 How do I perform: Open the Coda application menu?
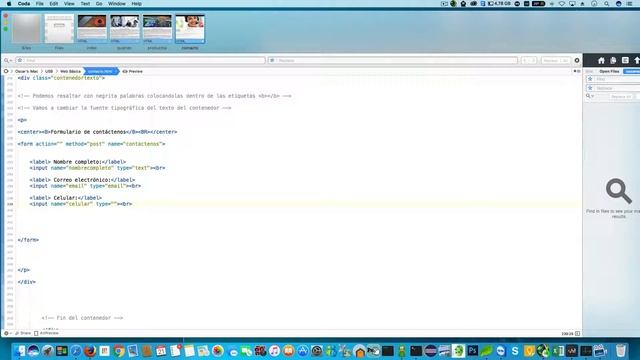(x=24, y=4)
